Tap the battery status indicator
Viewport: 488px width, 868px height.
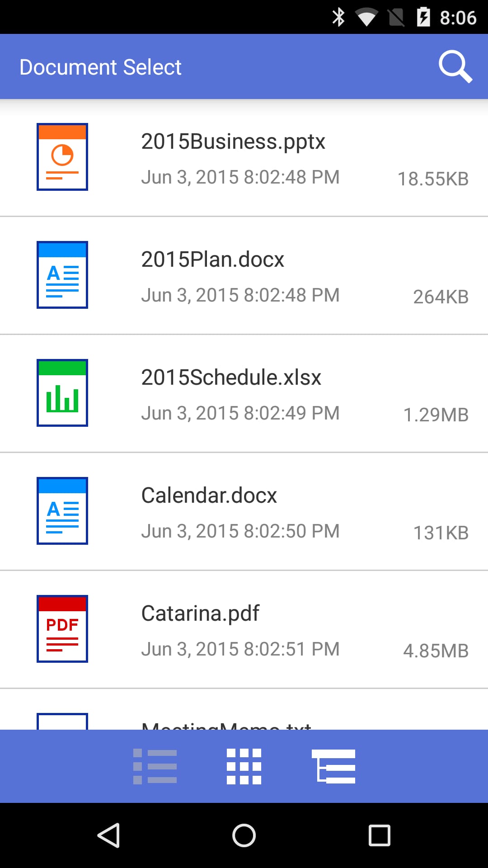(x=423, y=17)
